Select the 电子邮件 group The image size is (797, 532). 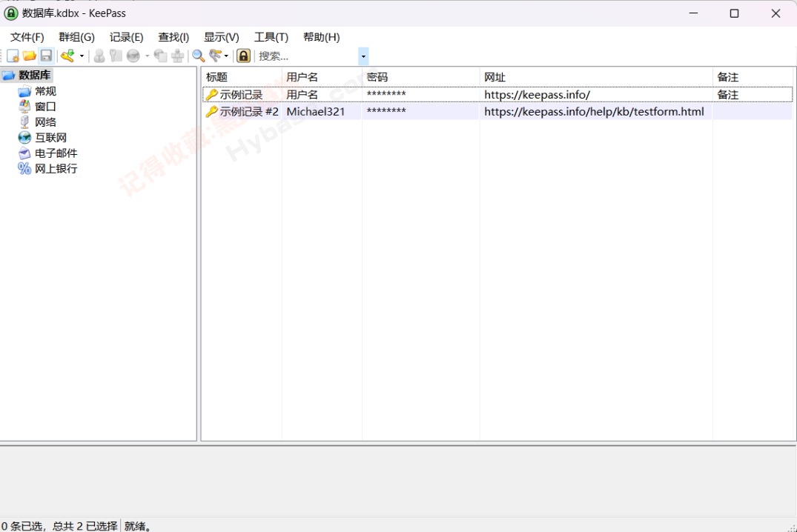click(56, 153)
